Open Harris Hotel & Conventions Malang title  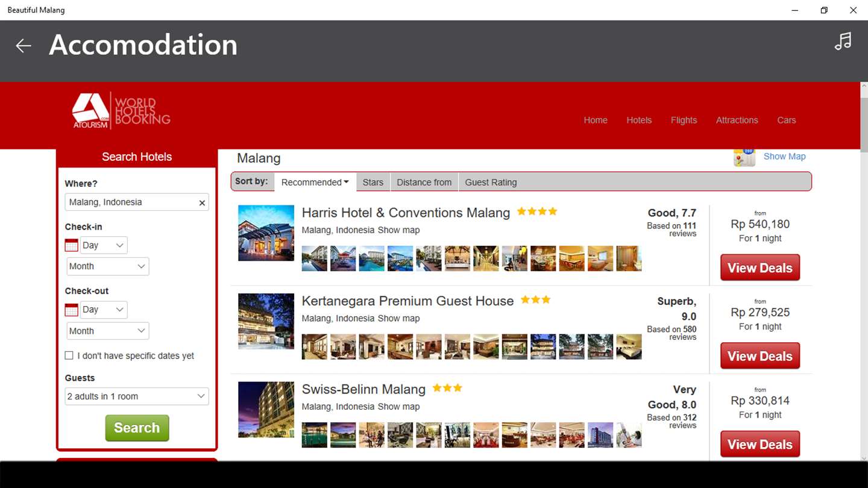(406, 213)
